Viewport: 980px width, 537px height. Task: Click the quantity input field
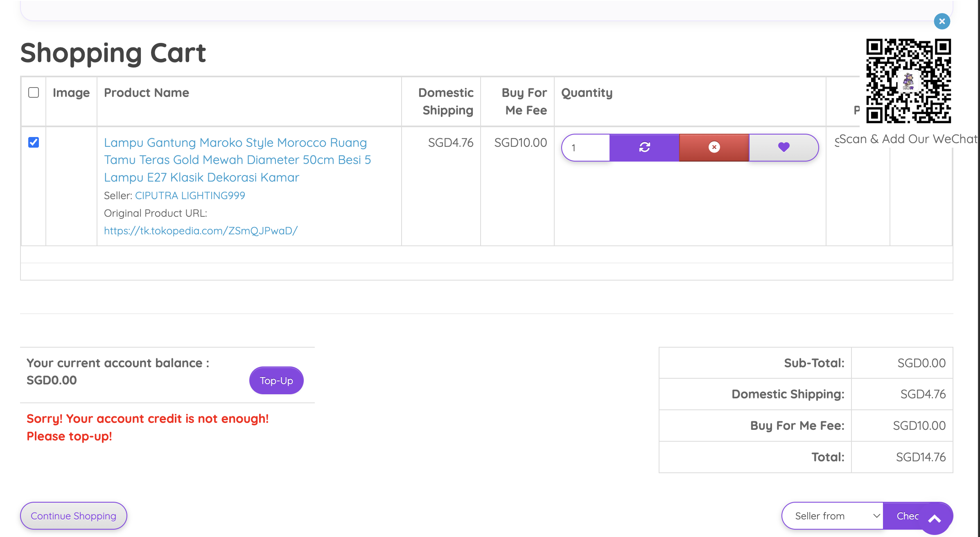[586, 148]
